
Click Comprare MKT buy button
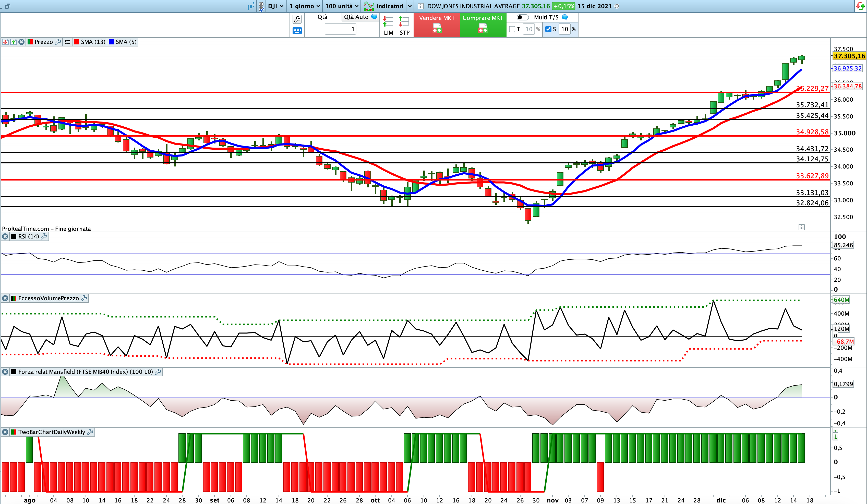tap(483, 25)
